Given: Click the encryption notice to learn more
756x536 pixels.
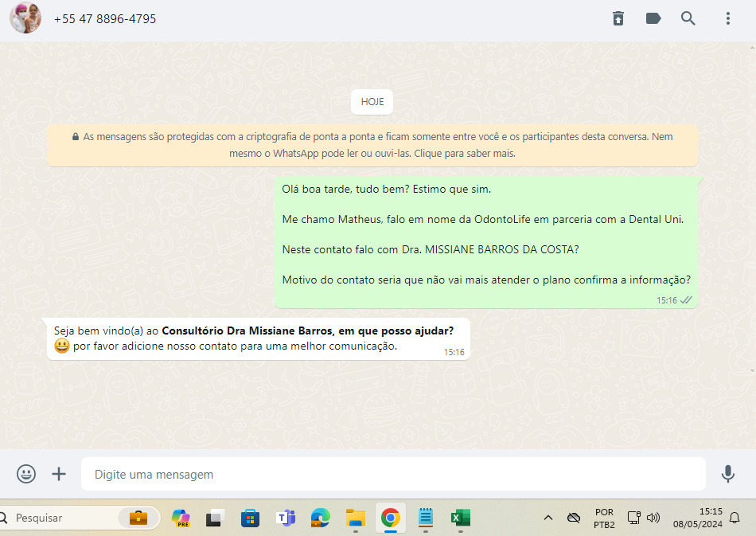Looking at the screenshot, I should 372,145.
